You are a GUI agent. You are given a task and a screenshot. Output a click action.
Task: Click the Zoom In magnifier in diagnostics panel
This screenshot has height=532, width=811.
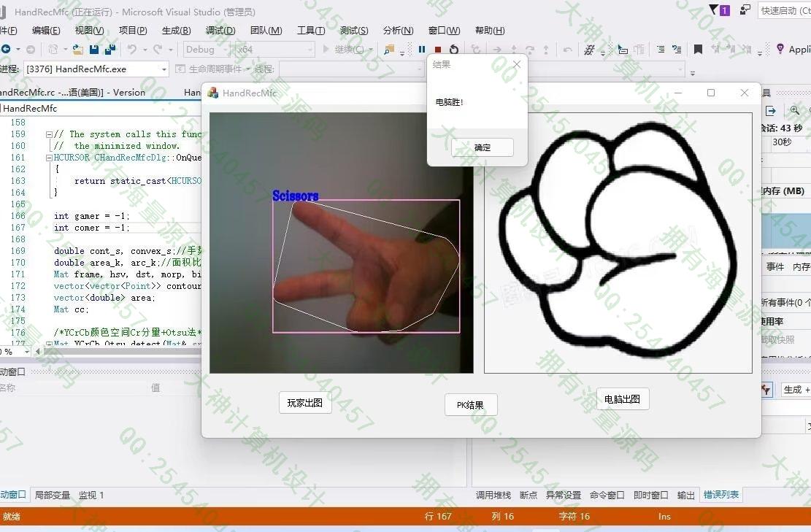click(795, 110)
